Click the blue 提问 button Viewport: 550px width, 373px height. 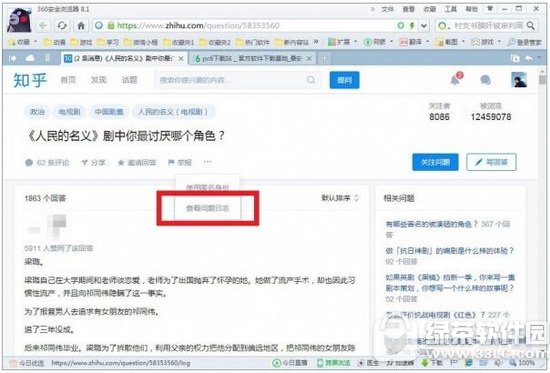344,80
